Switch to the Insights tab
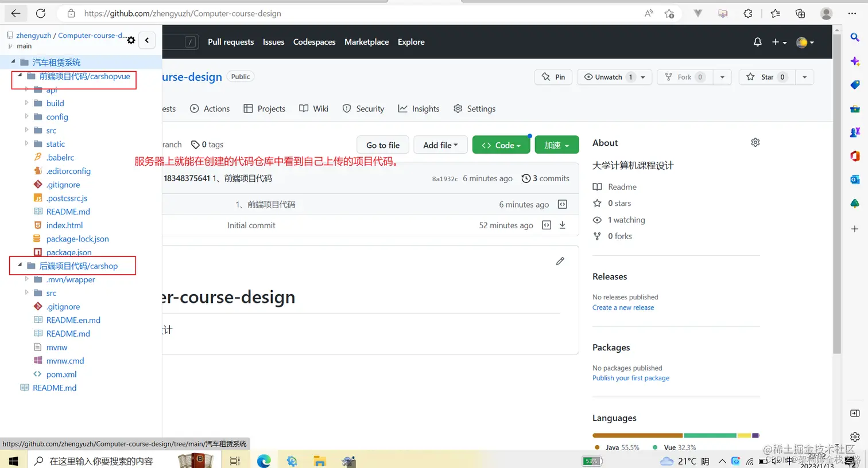 click(418, 108)
